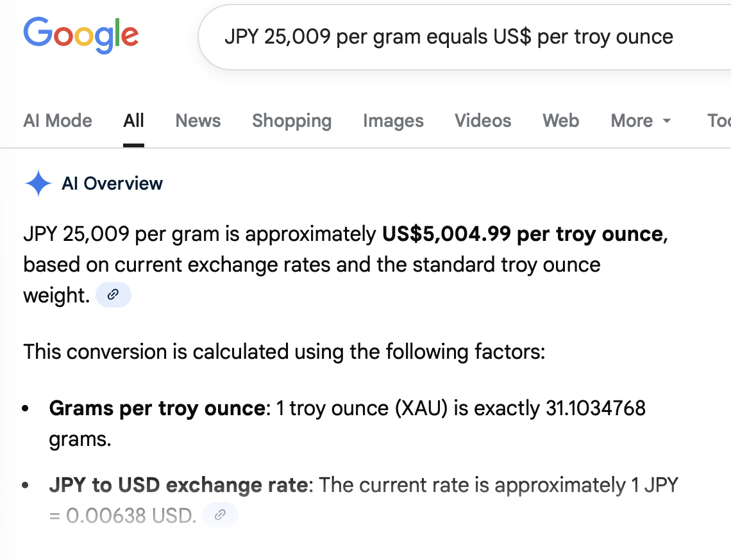Viewport: 731px width, 560px height.
Task: Click the bold "US$5,004.99 per troy ounce" text
Action: [x=522, y=235]
